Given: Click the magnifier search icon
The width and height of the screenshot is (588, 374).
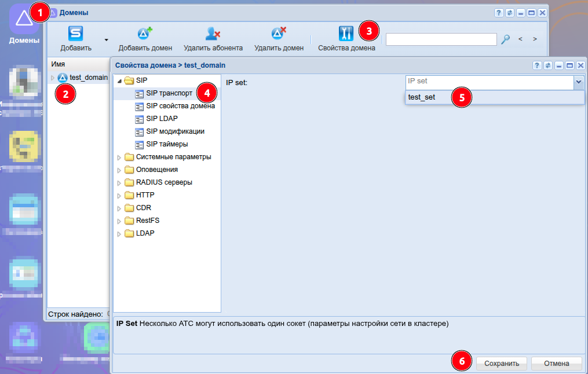Looking at the screenshot, I should tap(506, 39).
